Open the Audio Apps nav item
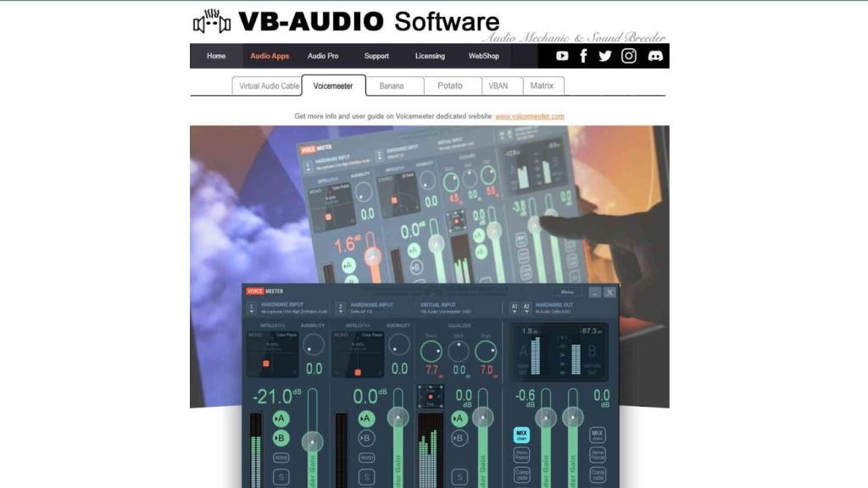The width and height of the screenshot is (868, 488). pyautogui.click(x=269, y=56)
